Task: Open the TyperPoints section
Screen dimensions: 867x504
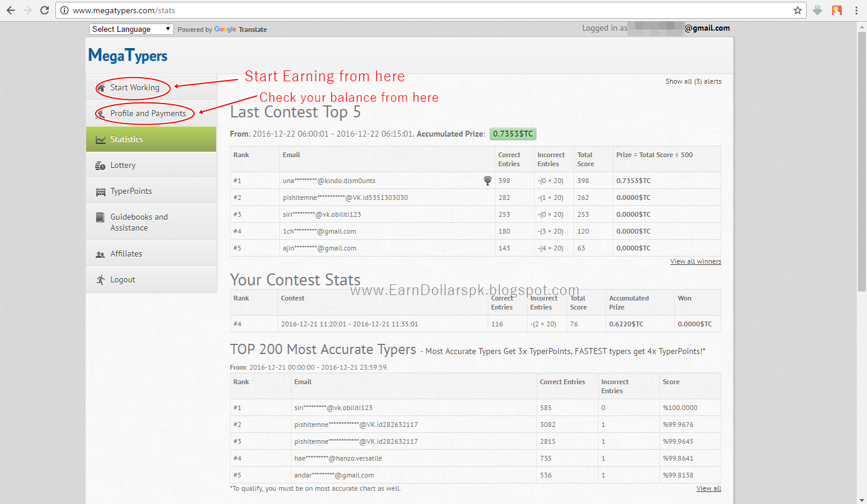Action: point(151,191)
